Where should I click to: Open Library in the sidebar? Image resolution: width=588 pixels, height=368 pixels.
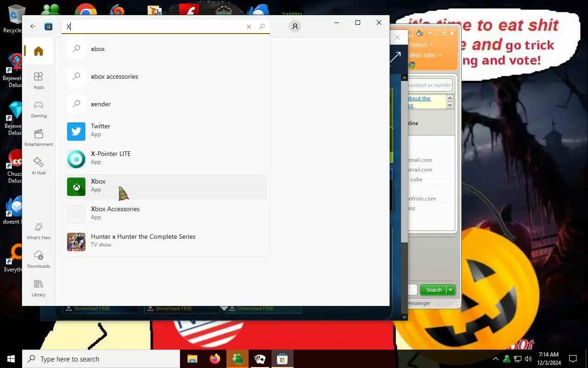39,287
